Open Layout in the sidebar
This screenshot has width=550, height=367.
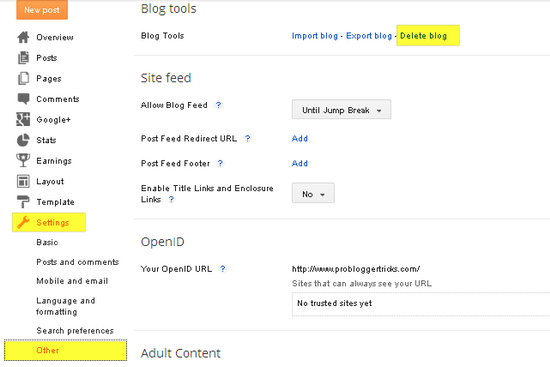50,181
